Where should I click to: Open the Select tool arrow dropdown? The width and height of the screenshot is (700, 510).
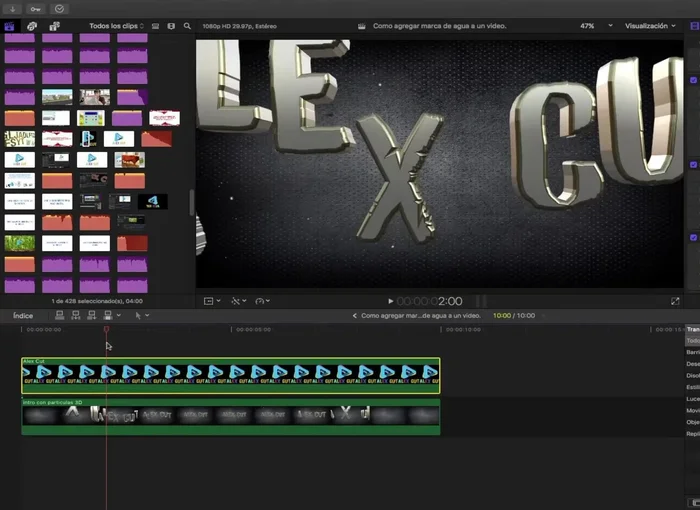(x=142, y=315)
